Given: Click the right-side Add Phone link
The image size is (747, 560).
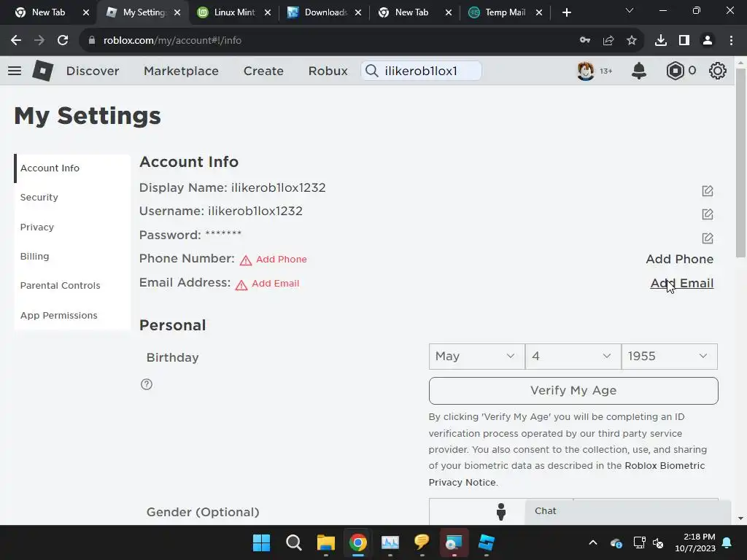Looking at the screenshot, I should coord(679,259).
